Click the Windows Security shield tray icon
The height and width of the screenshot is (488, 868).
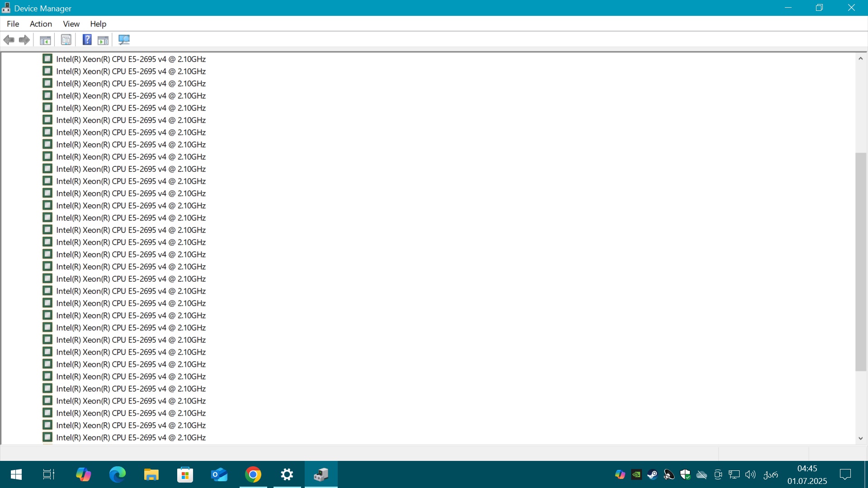pos(685,474)
